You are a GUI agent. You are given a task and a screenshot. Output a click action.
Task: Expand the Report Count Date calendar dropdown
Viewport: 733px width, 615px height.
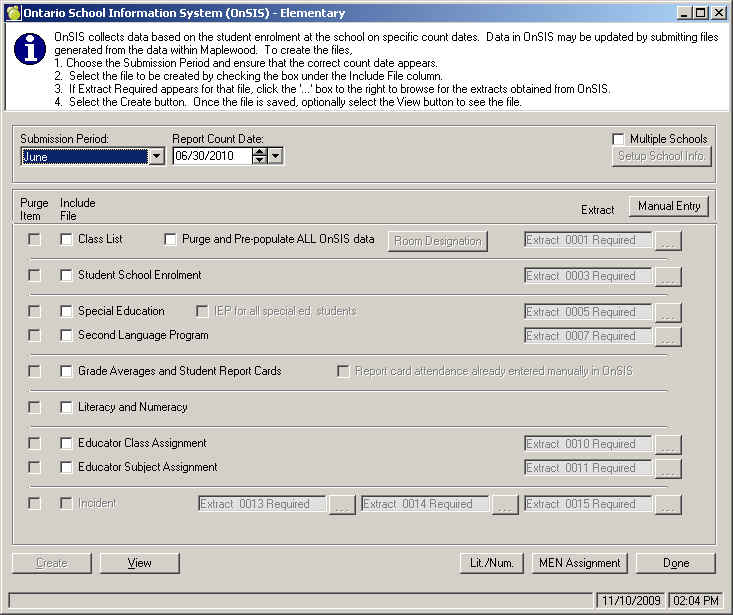(276, 156)
